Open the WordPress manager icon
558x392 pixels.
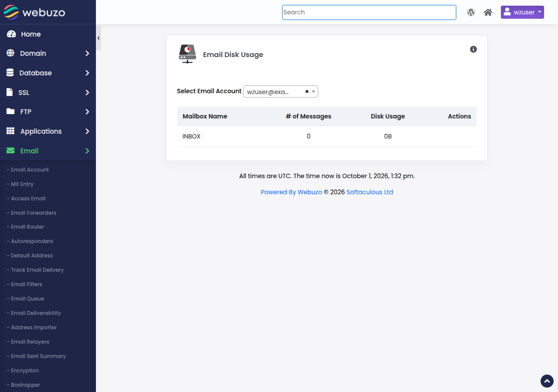click(x=471, y=12)
